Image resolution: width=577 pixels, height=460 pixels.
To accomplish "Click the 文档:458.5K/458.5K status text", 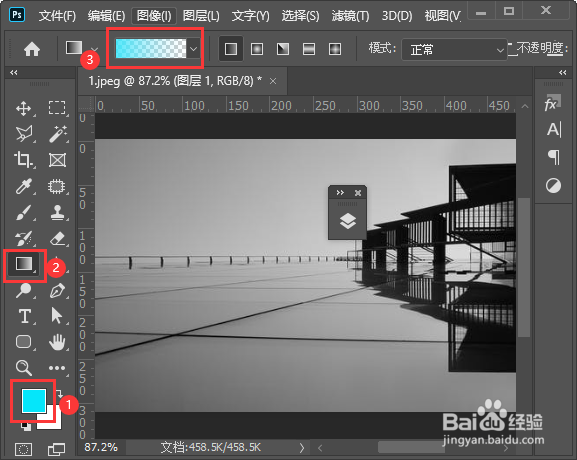I will (x=211, y=447).
